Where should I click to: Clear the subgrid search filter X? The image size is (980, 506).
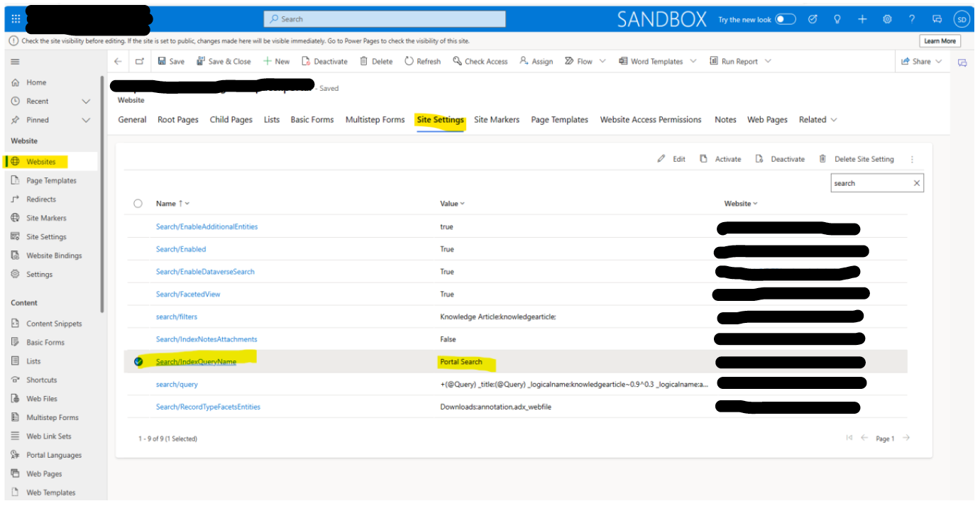(917, 183)
